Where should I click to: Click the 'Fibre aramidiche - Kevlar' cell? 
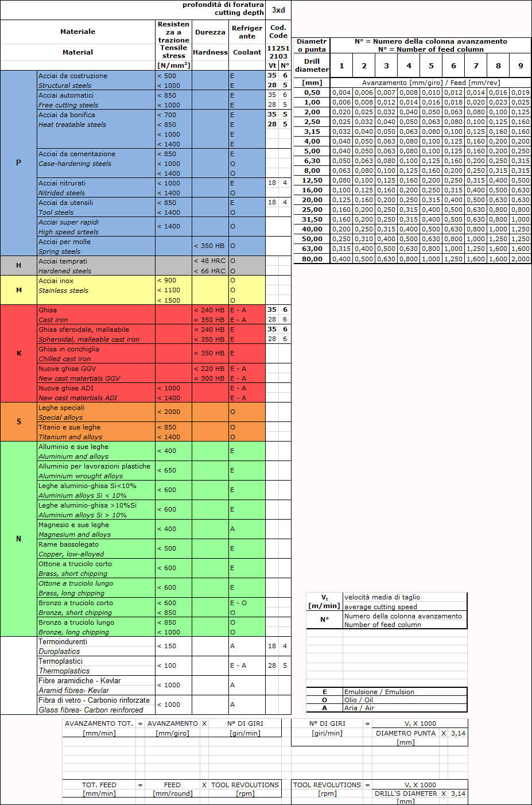pos(96,681)
